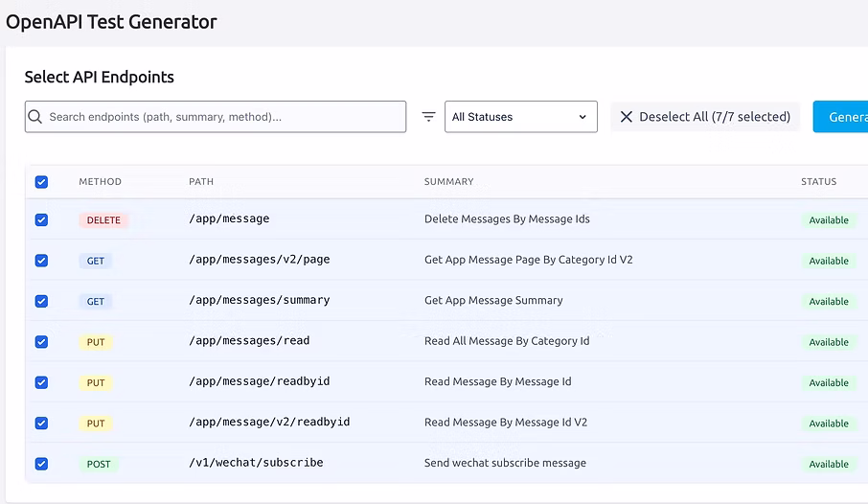This screenshot has height=504, width=868.
Task: Click the DELETE method badge
Action: pos(103,220)
